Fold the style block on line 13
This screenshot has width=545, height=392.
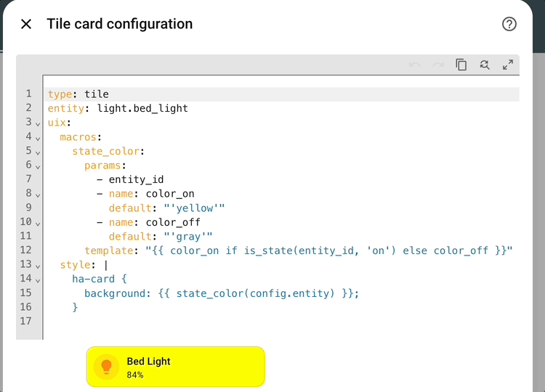click(38, 266)
